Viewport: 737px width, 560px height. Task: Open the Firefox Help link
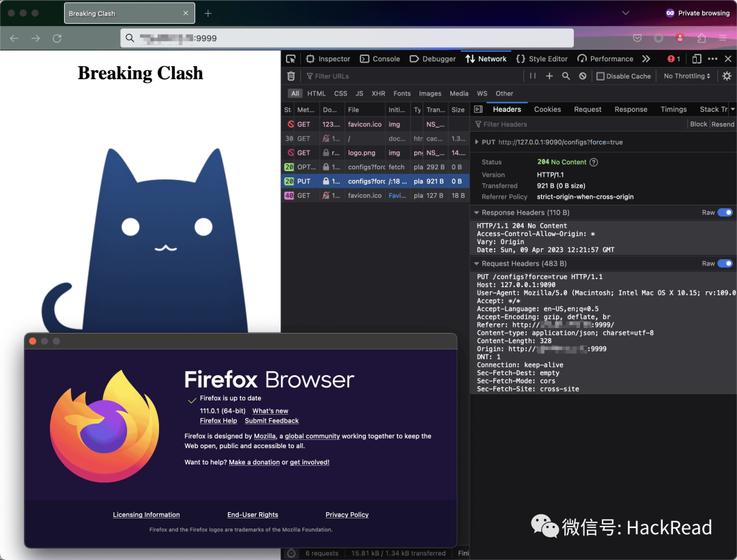pos(218,421)
